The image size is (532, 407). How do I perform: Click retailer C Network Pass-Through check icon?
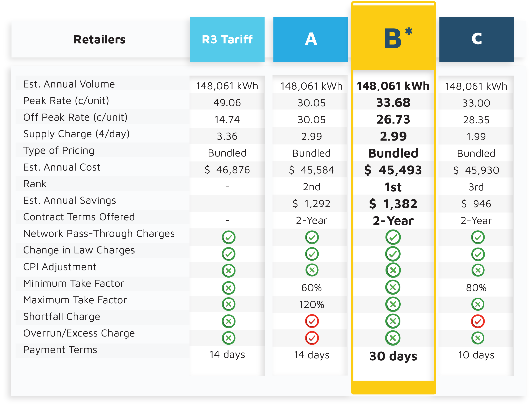tap(478, 237)
